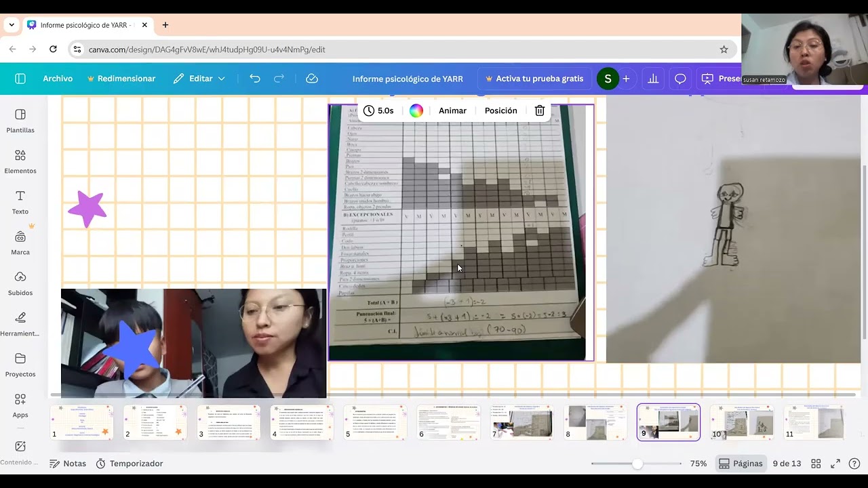
Task: Reload the browser page
Action: point(53,49)
